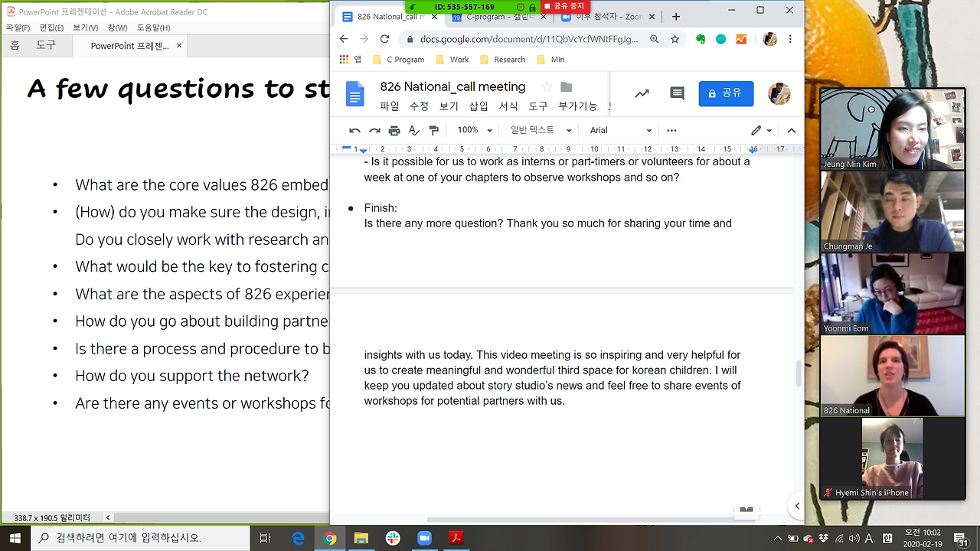Click the redo arrow in Docs toolbar
Image resolution: width=980 pixels, height=551 pixels.
pos(374,130)
